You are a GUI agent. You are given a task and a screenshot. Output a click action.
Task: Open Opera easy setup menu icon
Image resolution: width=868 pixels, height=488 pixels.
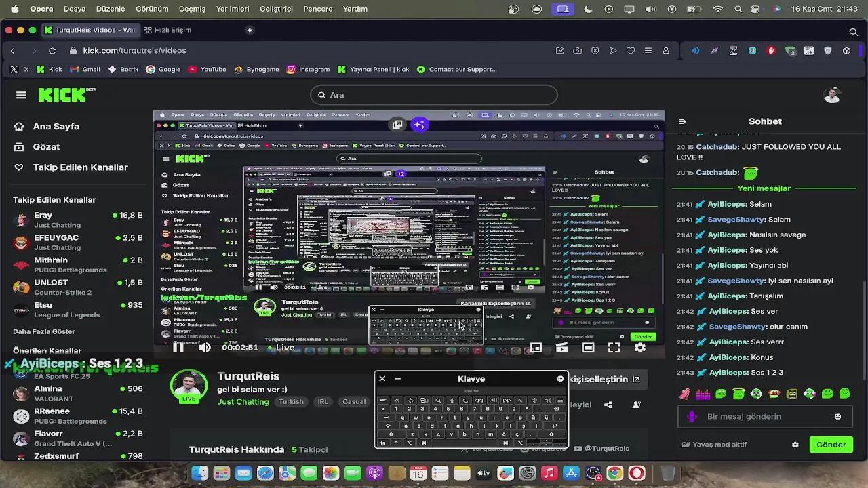coord(648,50)
